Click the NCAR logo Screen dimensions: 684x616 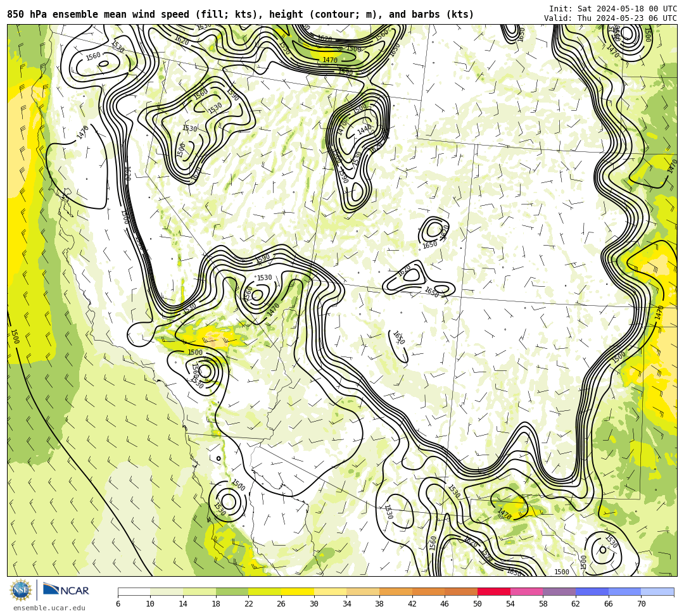click(66, 590)
